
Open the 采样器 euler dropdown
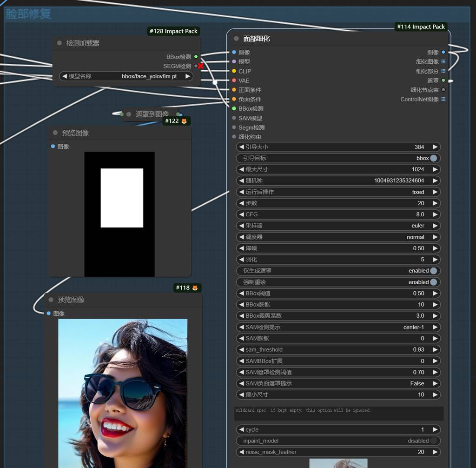coord(338,226)
